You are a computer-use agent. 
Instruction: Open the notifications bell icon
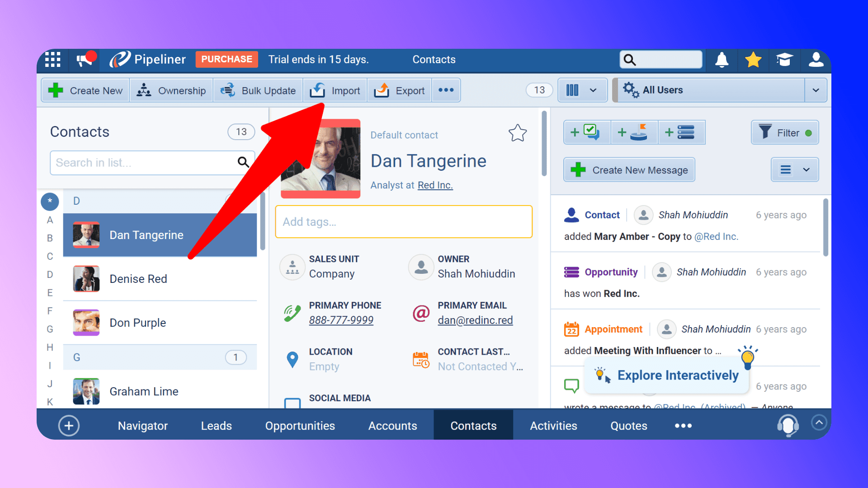pos(722,60)
